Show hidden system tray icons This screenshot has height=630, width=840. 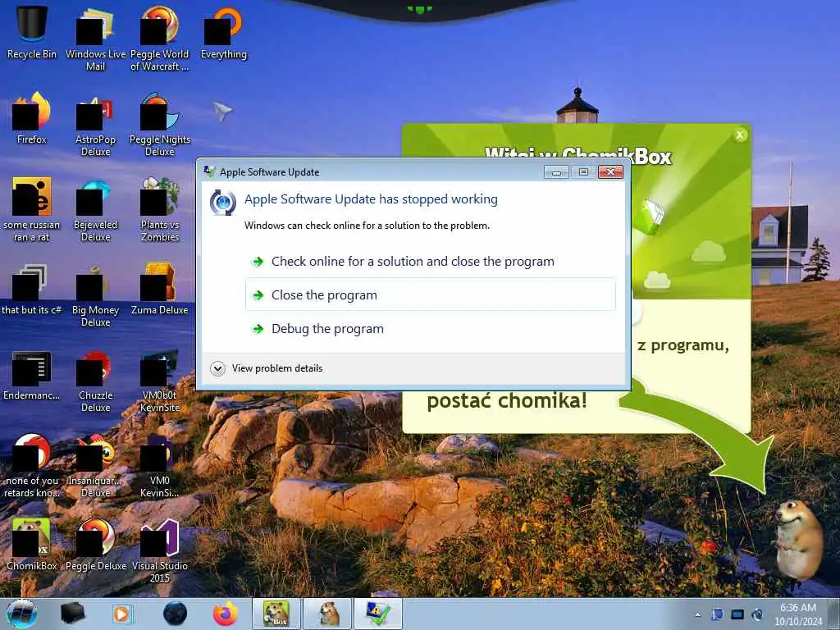[x=697, y=614]
